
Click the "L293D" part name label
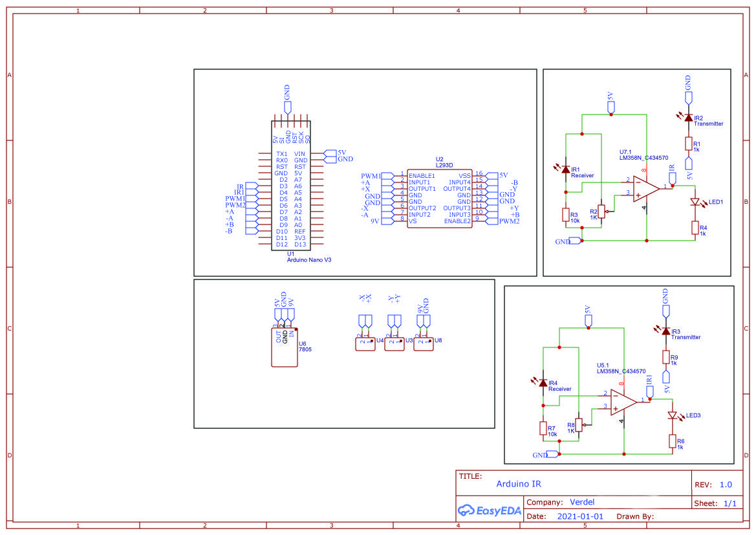[444, 165]
